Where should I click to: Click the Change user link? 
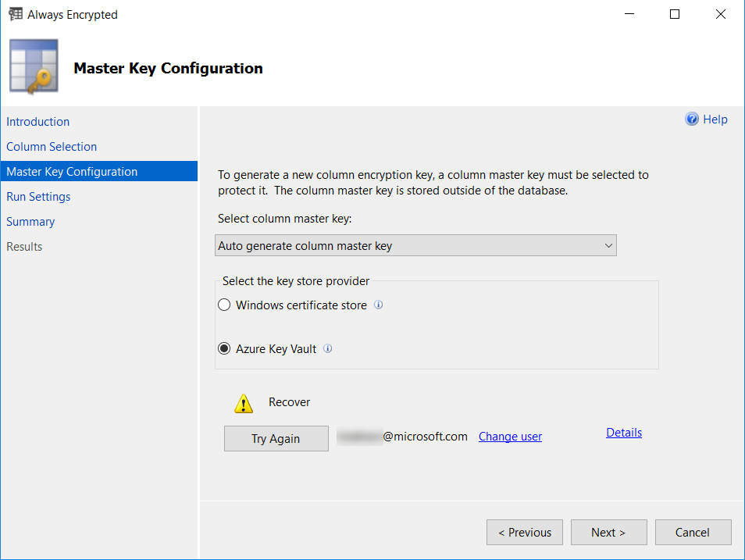coord(510,437)
